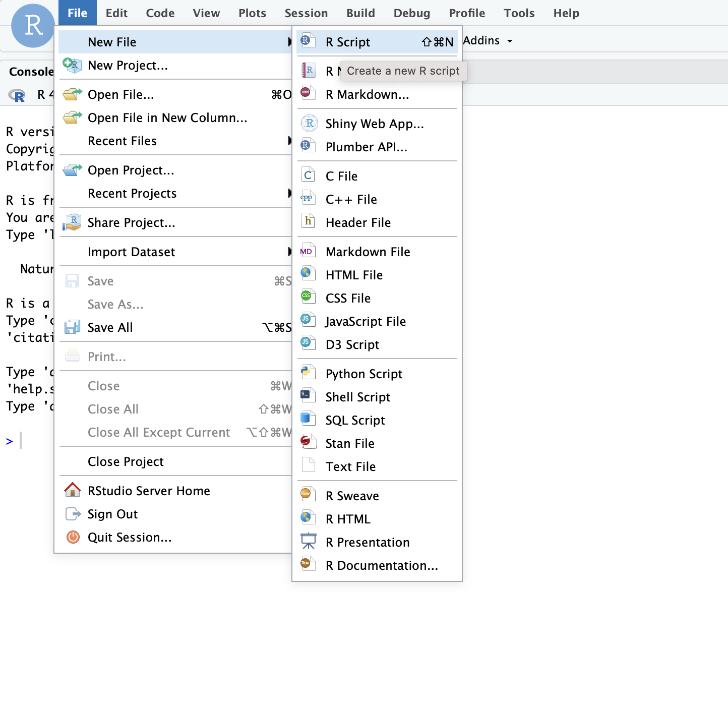Click the 'Header File' label
728x708 pixels.
pyautogui.click(x=358, y=222)
